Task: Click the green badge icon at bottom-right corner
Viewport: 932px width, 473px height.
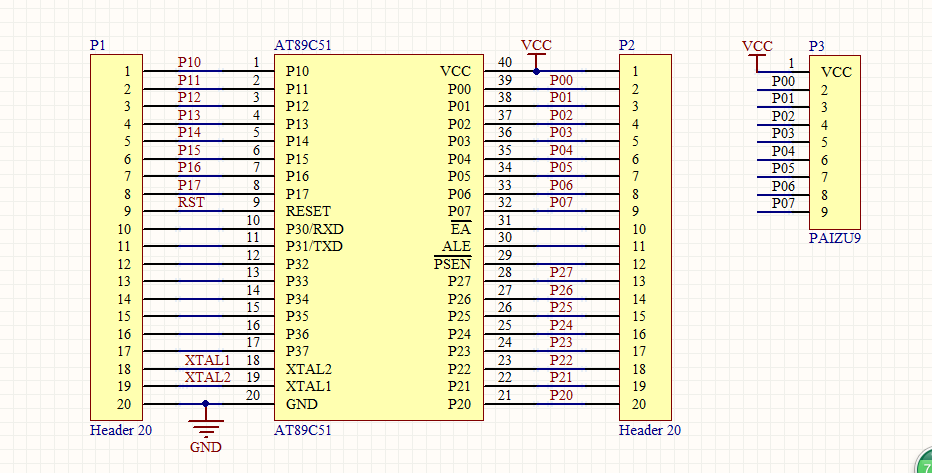Action: pyautogui.click(x=924, y=463)
